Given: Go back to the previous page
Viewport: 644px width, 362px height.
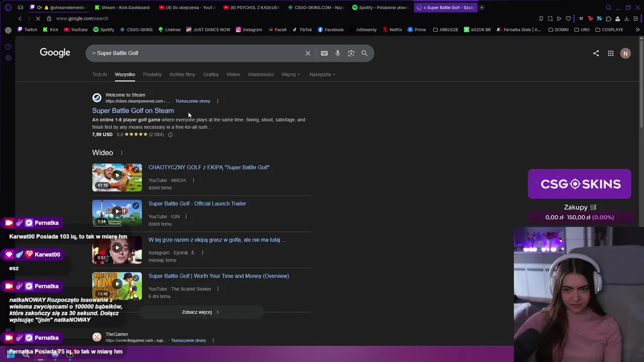Looking at the screenshot, I should point(20,19).
